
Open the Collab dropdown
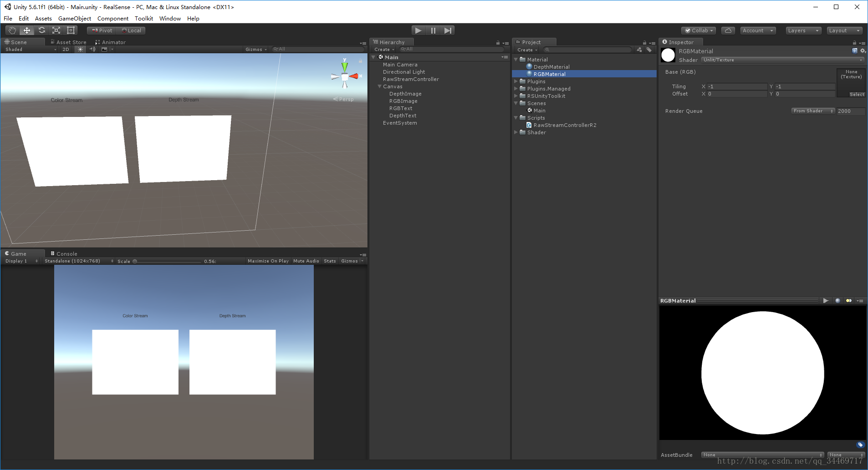[699, 30]
